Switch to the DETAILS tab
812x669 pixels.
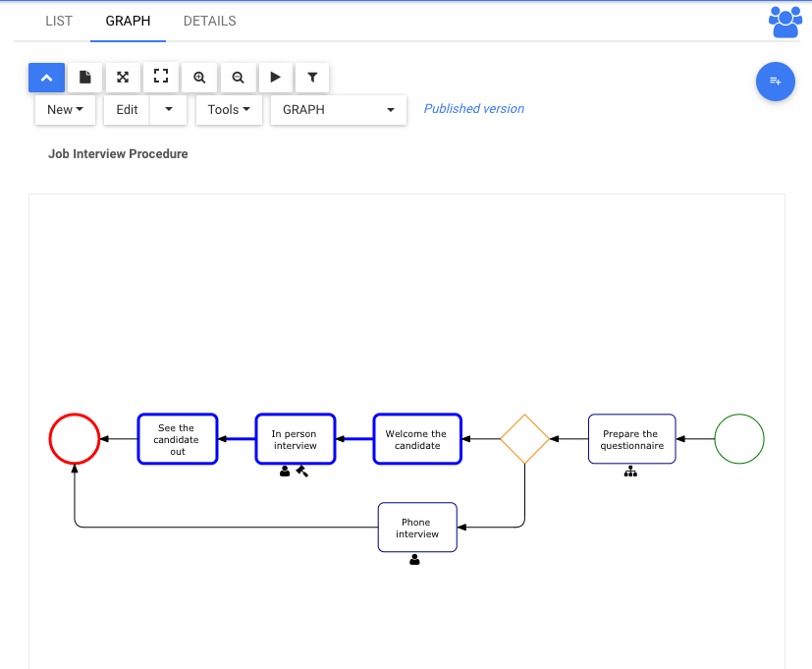[210, 22]
